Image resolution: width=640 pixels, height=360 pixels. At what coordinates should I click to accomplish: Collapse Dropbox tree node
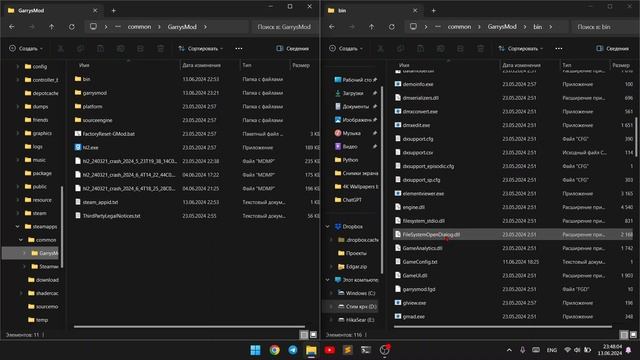coord(328,227)
